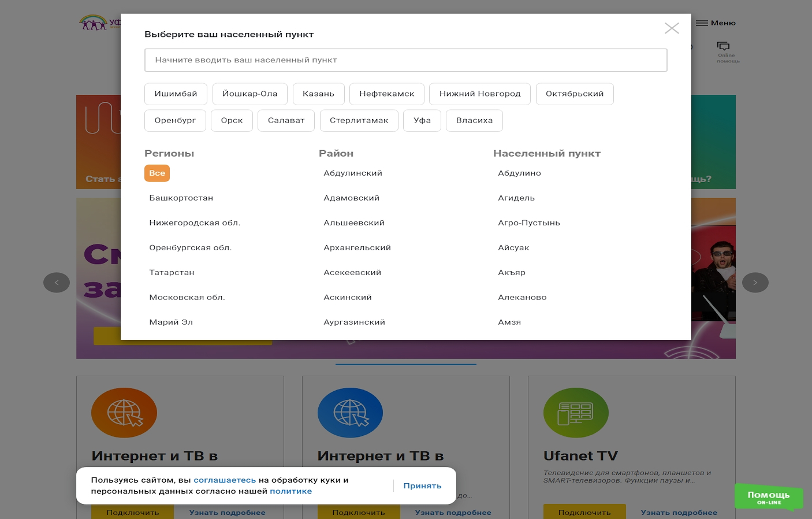This screenshot has width=812, height=519.
Task: Select Оренбургская обл. region
Action: tap(191, 247)
